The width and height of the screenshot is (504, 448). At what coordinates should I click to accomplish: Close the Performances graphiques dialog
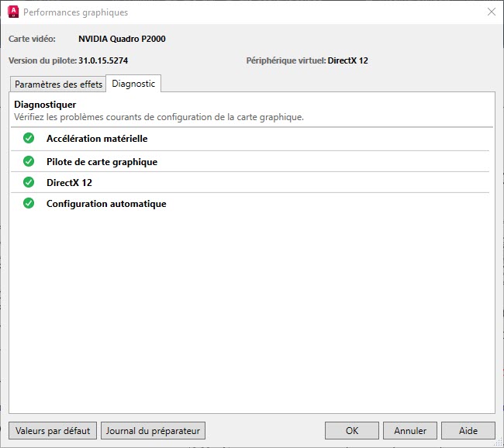tap(490, 12)
